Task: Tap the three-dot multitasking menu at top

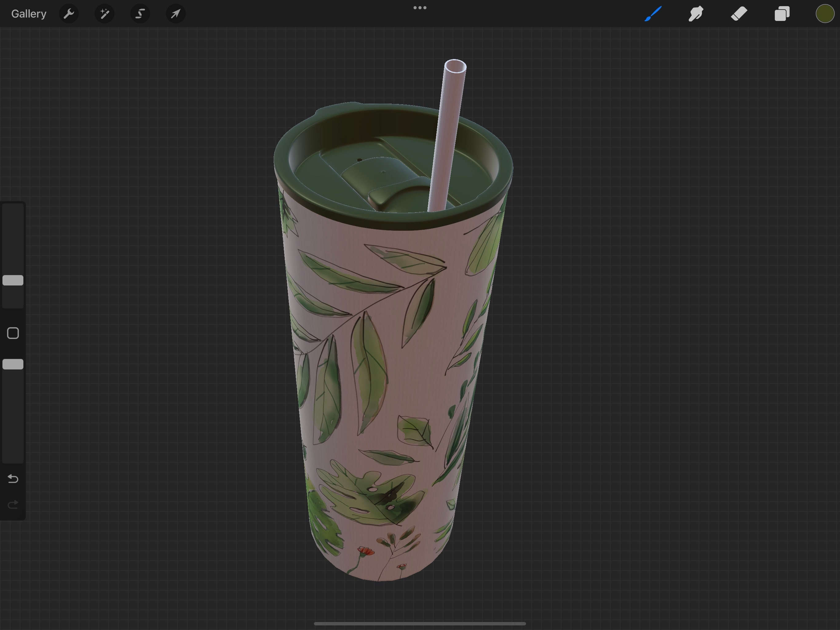Action: 420,8
